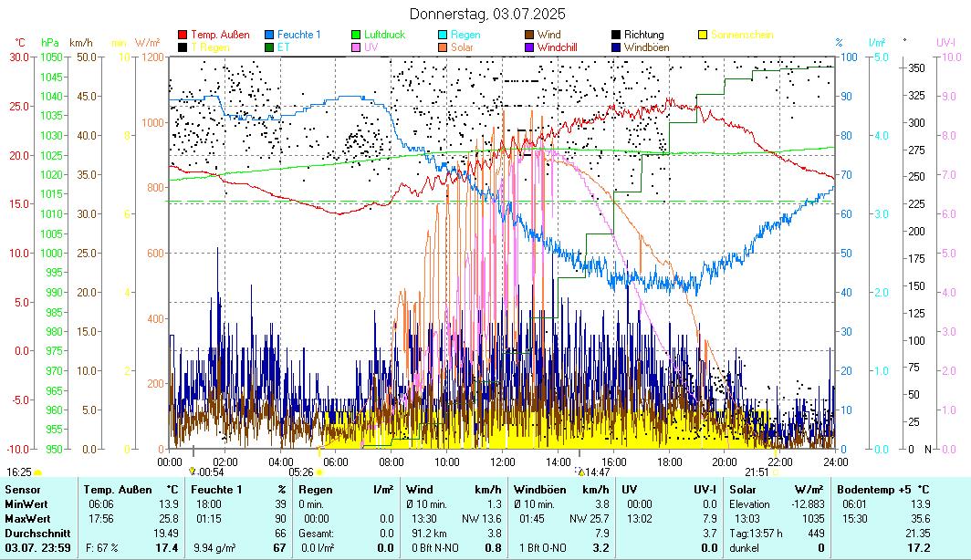Click the Gesamt: rain total label
This screenshot has width=971, height=560.
coord(316,534)
